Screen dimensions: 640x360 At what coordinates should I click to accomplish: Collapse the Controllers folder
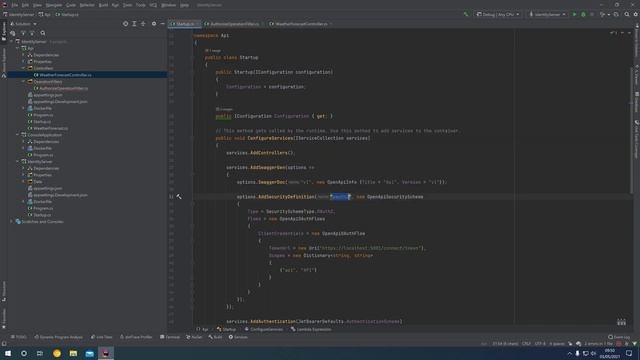[x=24, y=68]
